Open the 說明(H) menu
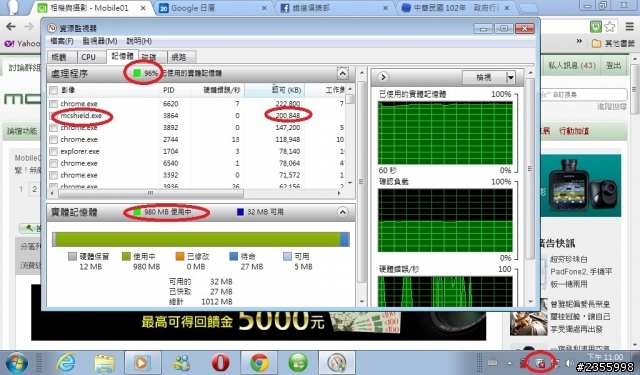 tap(139, 41)
